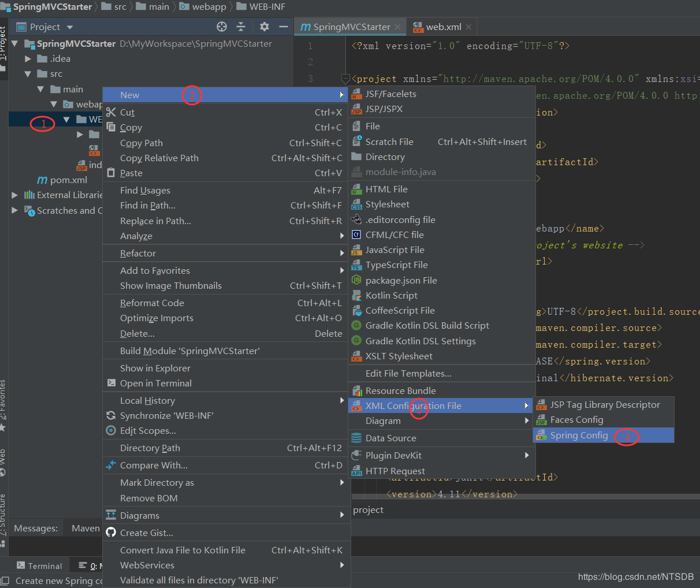This screenshot has width=700, height=588.
Task: Click the Stylesheet CSS icon
Action: [357, 204]
